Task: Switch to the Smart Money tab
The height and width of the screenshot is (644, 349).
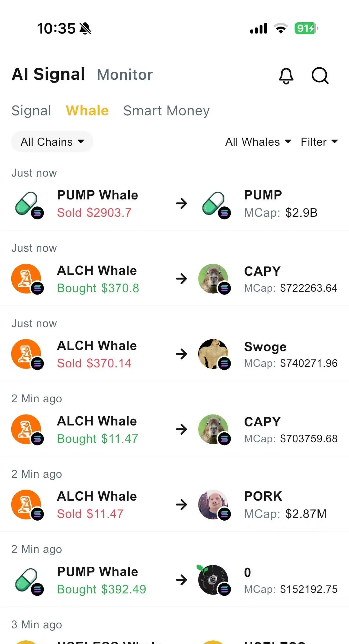Action: click(x=166, y=111)
